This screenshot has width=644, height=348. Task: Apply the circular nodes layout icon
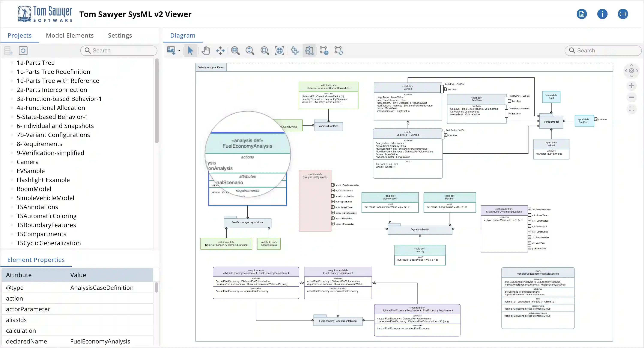pyautogui.click(x=295, y=51)
